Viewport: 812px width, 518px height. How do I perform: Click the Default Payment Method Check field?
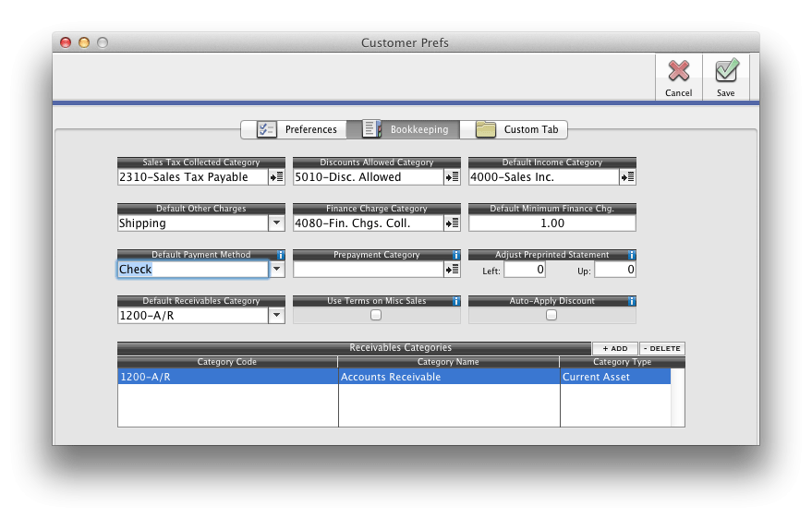pos(193,269)
